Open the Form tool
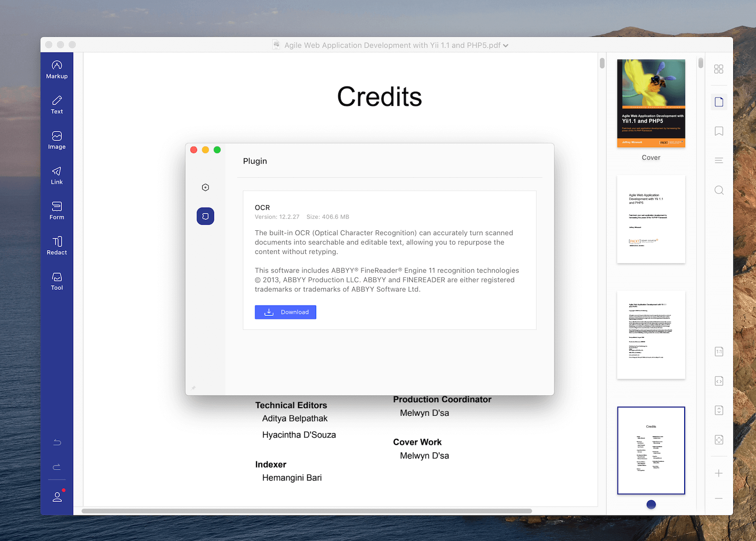This screenshot has height=541, width=756. 57,211
